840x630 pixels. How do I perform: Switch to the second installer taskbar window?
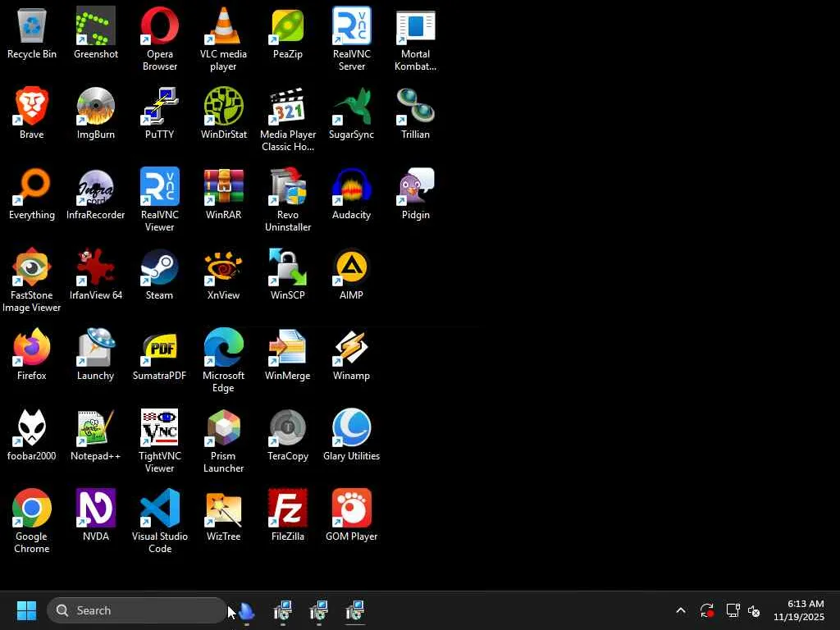click(319, 610)
